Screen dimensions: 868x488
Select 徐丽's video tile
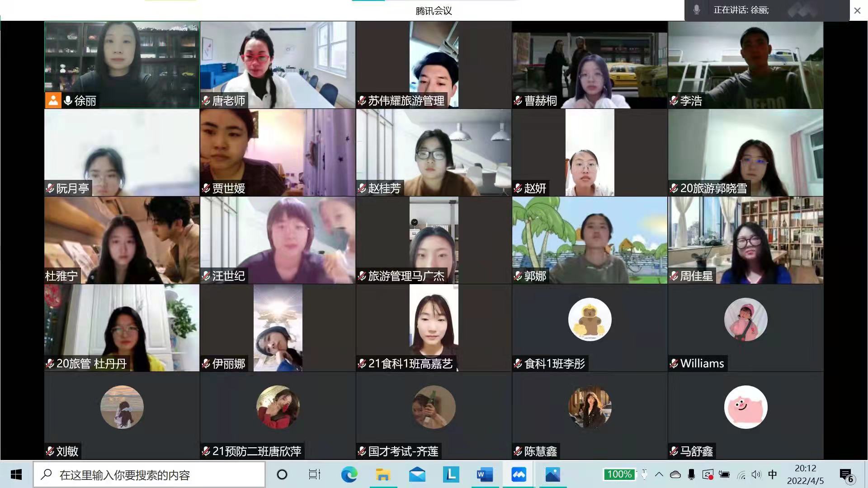click(x=122, y=65)
